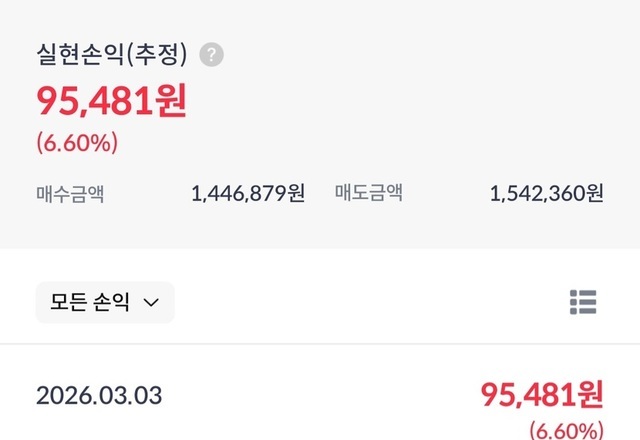This screenshot has height=440, width=640.
Task: Tap the 원 unit of the top total
Action: point(172,102)
